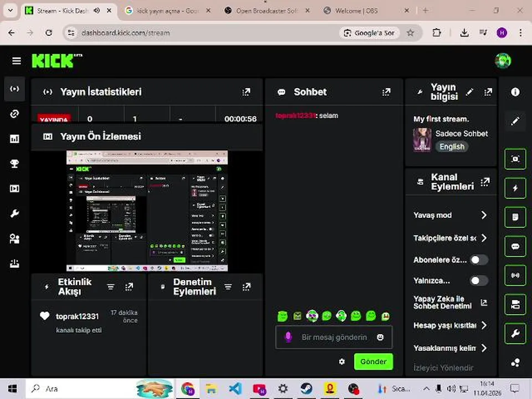Image resolution: width=532 pixels, height=399 pixels.
Task: Pop out the Sohbet chat panel
Action: click(x=386, y=92)
